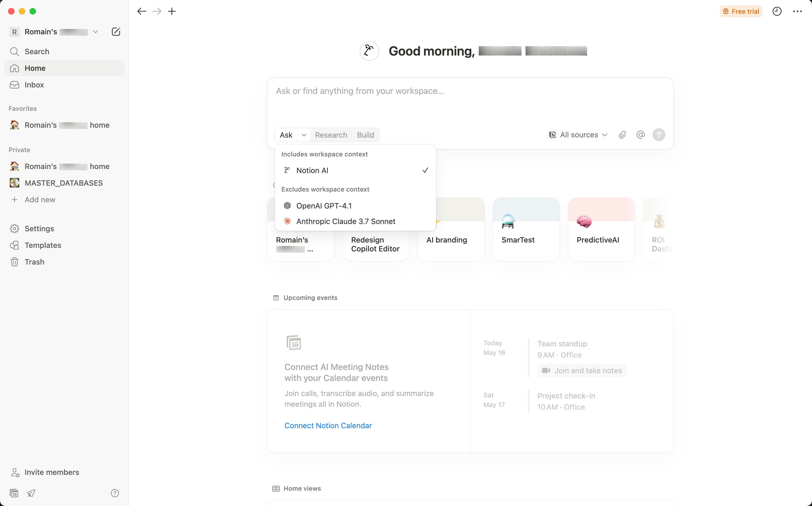The width and height of the screenshot is (812, 506).
Task: Click the Notion AI face avatar
Action: [x=369, y=51]
